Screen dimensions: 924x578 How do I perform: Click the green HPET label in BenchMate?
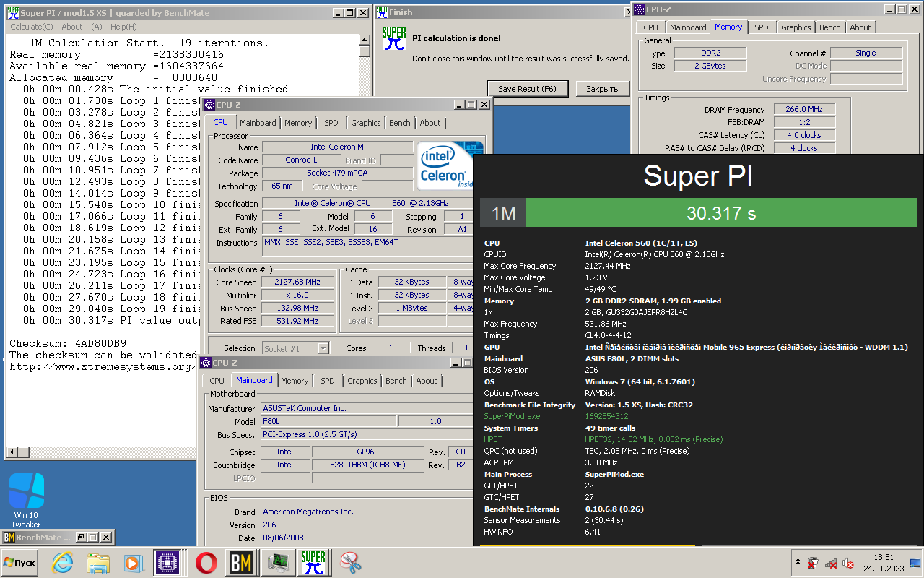[494, 439]
